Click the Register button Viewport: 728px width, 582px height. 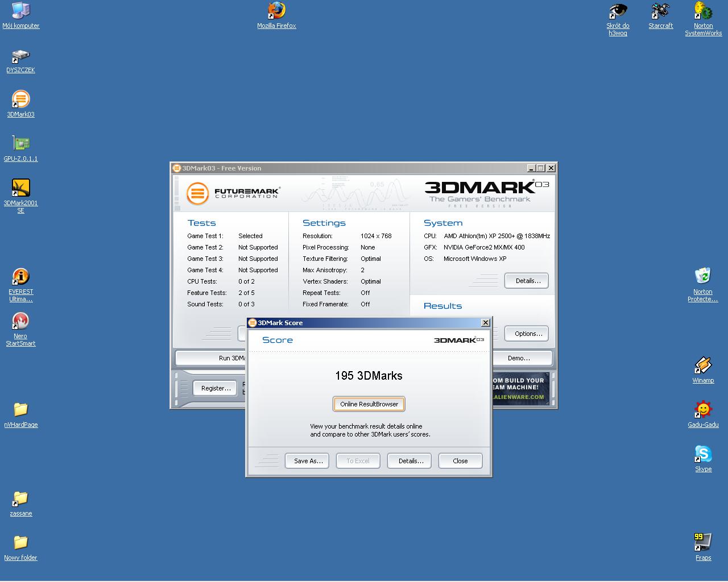[x=216, y=388]
